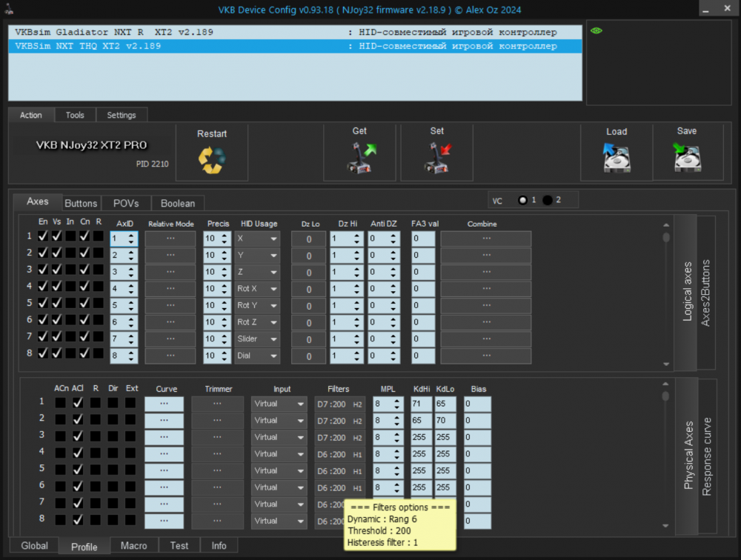741x560 pixels.
Task: Switch to the Buttons tab
Action: click(81, 202)
